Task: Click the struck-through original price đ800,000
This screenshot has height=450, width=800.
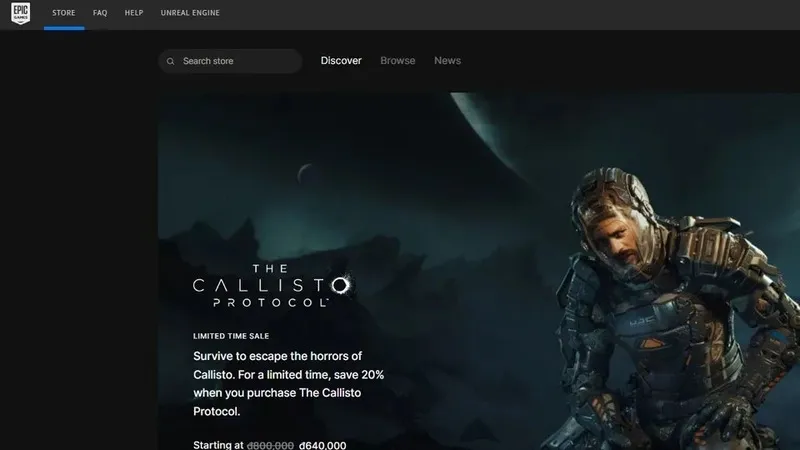Action: pyautogui.click(x=269, y=444)
